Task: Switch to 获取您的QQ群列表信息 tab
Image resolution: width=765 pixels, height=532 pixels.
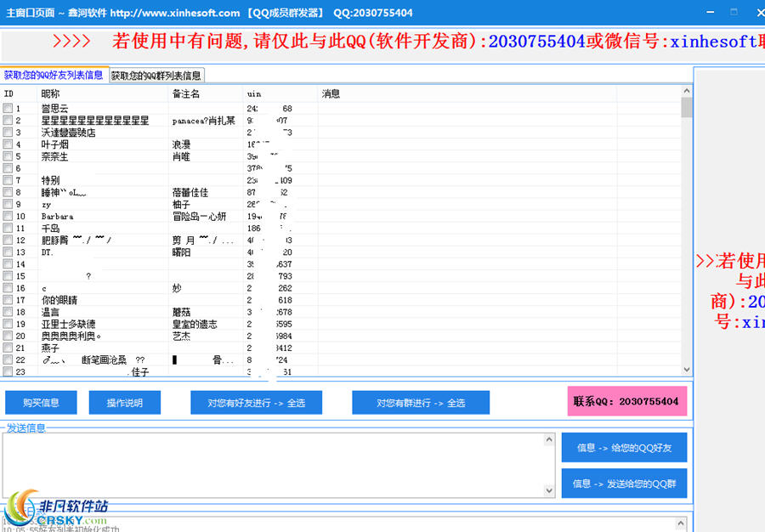Action: click(x=156, y=76)
